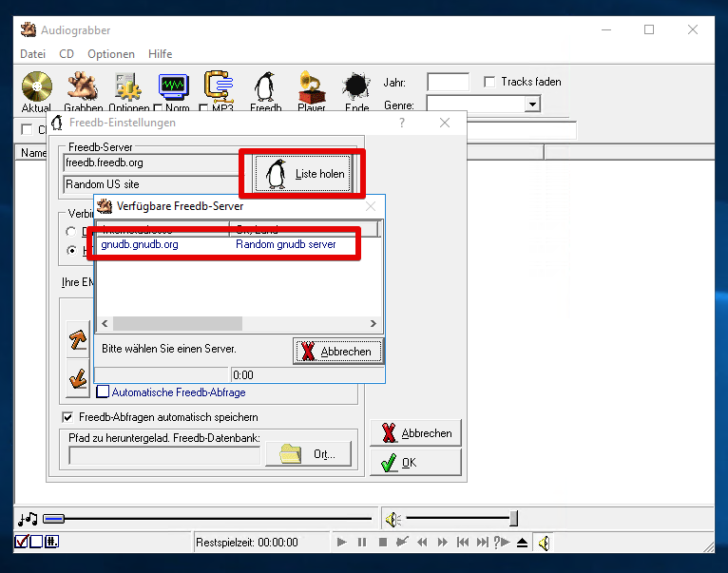Toggle Automatische Freedb-Abfrage checkbox
The image size is (728, 573).
103,392
